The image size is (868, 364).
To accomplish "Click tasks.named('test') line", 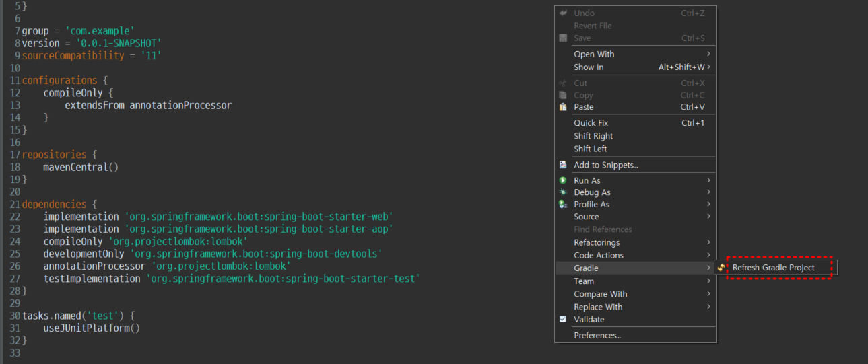I will 79,315.
